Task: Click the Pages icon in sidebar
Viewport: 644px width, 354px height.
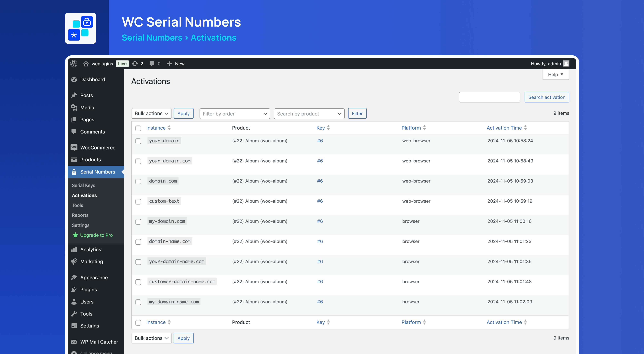Action: 74,120
